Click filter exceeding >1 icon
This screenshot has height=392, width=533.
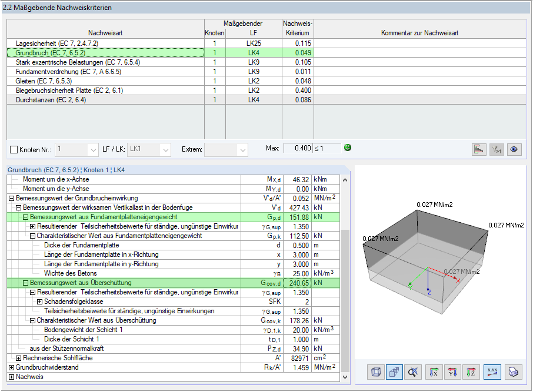(x=497, y=149)
